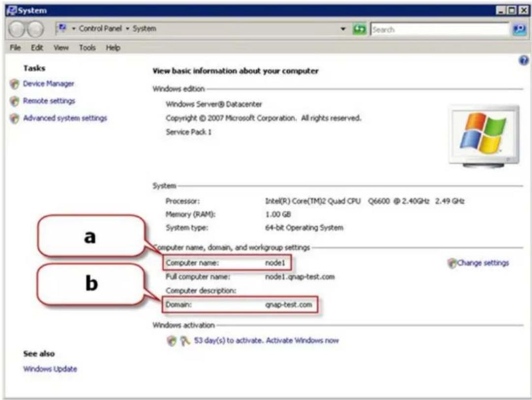The width and height of the screenshot is (532, 400).
Task: Click Activate Windows now link
Action: [302, 340]
